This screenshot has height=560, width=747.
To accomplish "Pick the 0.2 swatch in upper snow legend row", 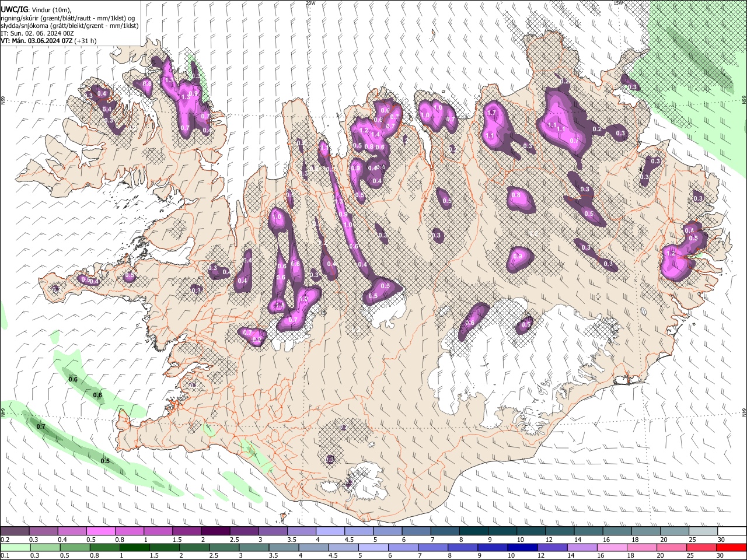I will coord(15,531).
